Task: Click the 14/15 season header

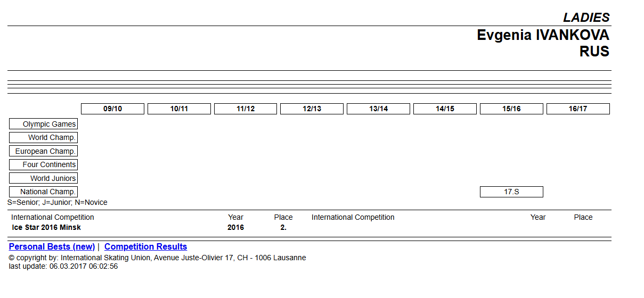Action: click(445, 109)
